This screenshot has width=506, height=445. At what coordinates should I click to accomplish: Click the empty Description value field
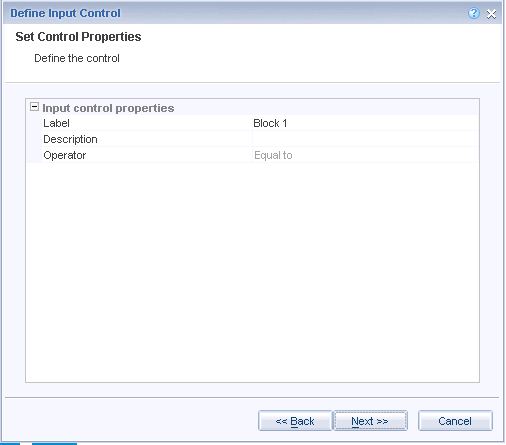[x=365, y=139]
